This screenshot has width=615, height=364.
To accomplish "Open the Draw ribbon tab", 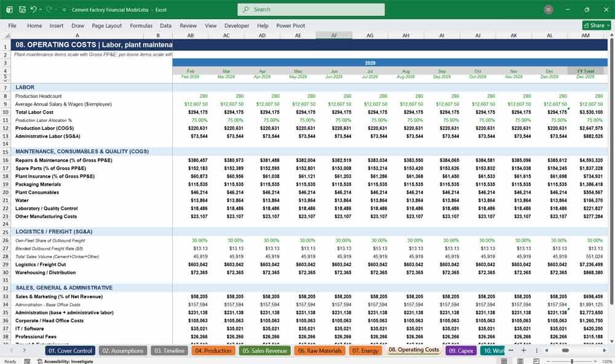I will click(x=77, y=25).
